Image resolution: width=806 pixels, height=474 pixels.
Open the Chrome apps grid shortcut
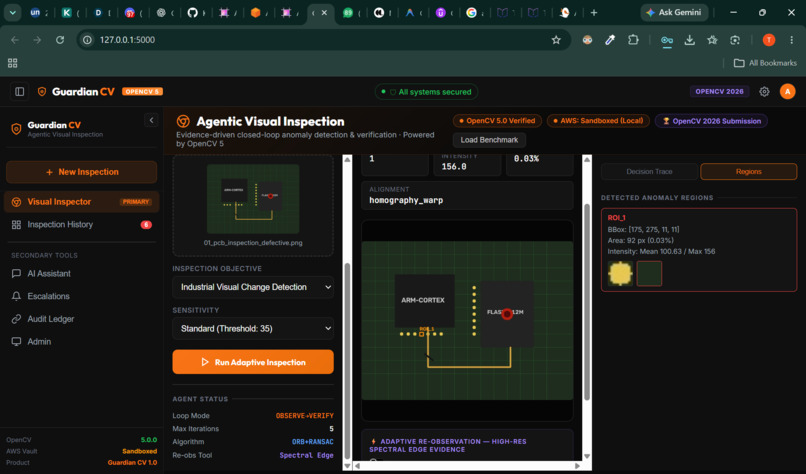(13, 63)
